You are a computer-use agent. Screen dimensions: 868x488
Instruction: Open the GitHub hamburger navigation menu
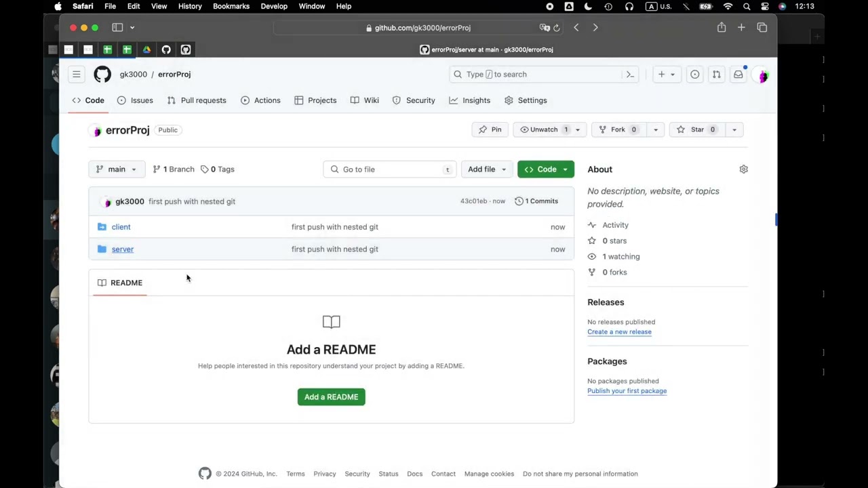tap(77, 75)
